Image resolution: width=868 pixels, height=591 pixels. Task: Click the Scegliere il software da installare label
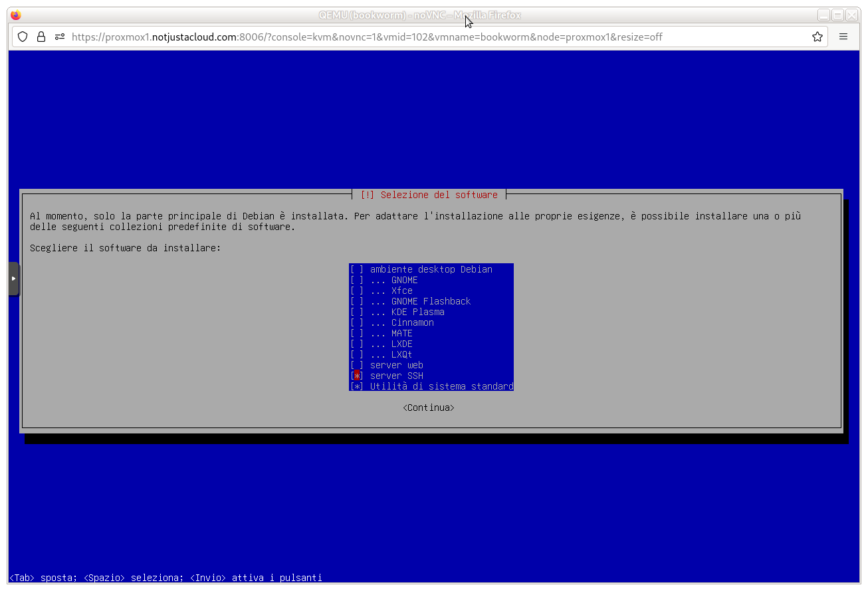[125, 248]
